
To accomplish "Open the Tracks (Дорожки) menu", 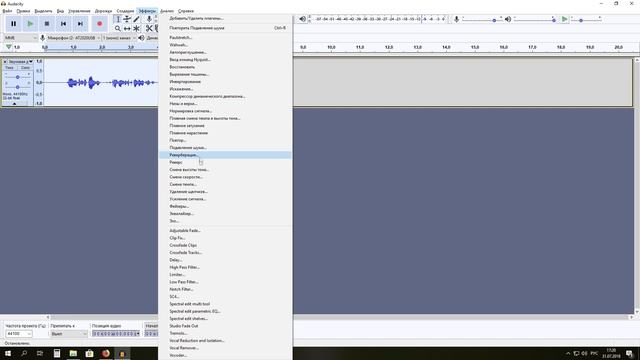I will (x=103, y=11).
